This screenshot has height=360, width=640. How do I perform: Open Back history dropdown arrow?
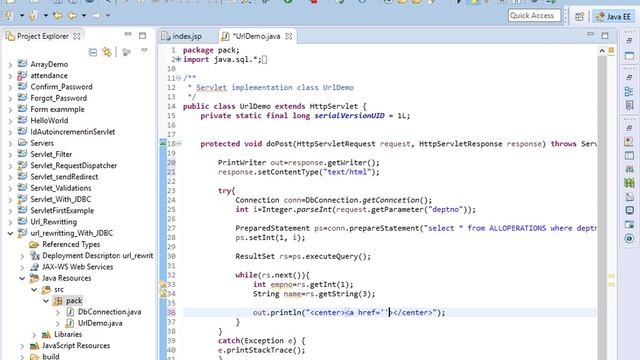pos(84,16)
